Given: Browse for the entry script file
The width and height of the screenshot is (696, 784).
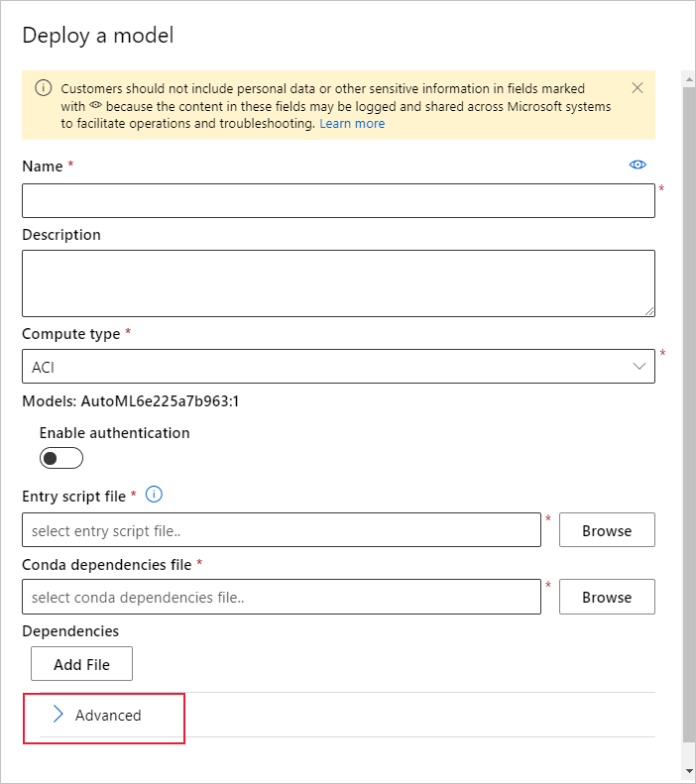Looking at the screenshot, I should coord(607,530).
